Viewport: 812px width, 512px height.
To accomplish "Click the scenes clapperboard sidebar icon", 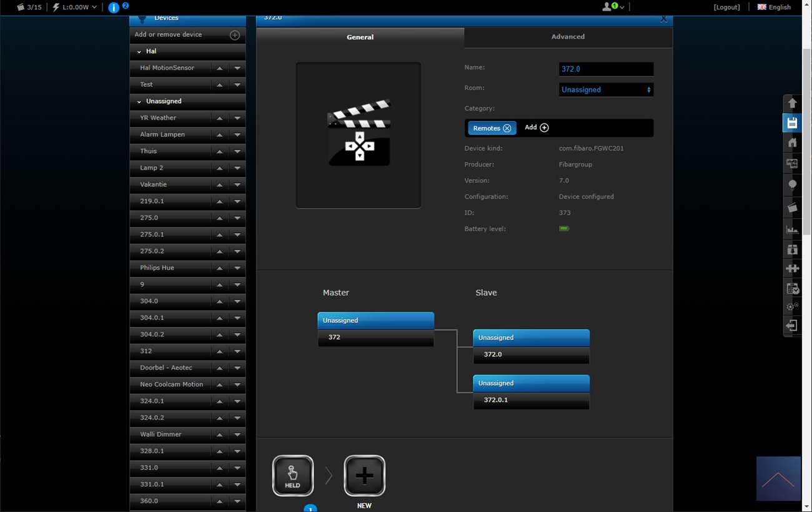I will click(x=792, y=207).
